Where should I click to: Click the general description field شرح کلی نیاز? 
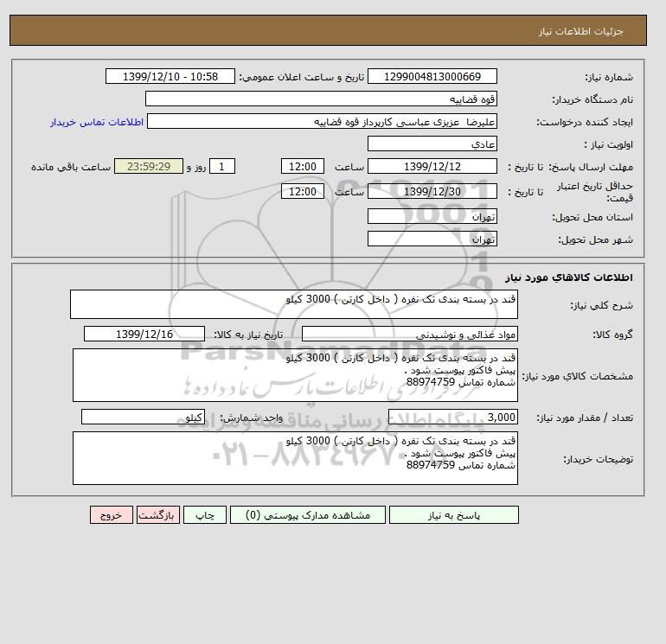pos(294,304)
